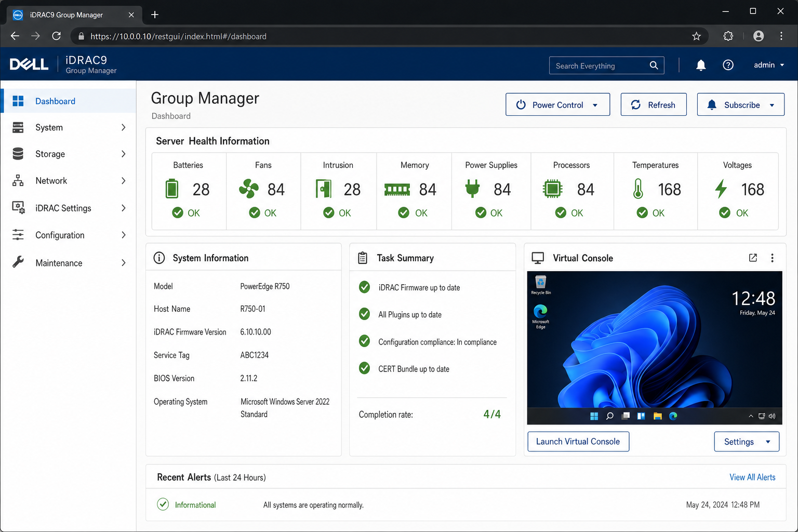The width and height of the screenshot is (798, 532).
Task: Click the Dell logo in header
Action: [29, 64]
